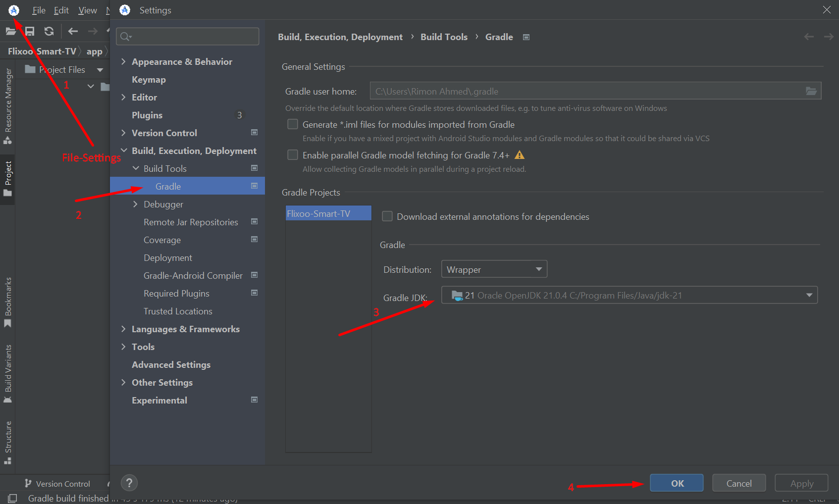Viewport: 839px width, 504px height.
Task: Check Download external annotations for dependencies
Action: [x=387, y=216]
